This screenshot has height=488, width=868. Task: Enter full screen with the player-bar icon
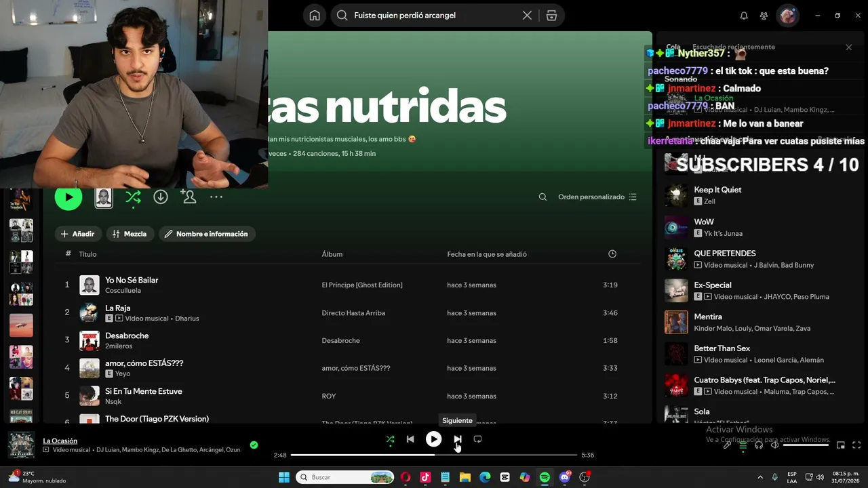856,445
